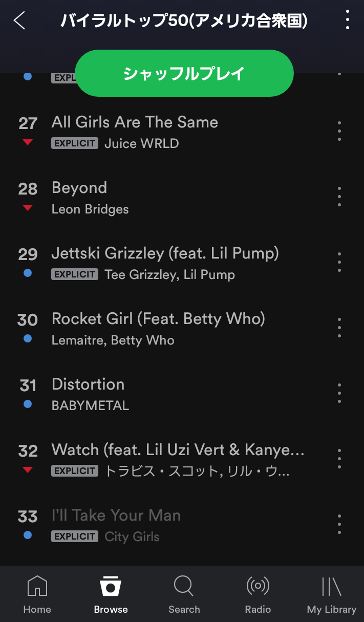This screenshot has height=622, width=364.
Task: Open the Search magnifier tab
Action: click(184, 595)
